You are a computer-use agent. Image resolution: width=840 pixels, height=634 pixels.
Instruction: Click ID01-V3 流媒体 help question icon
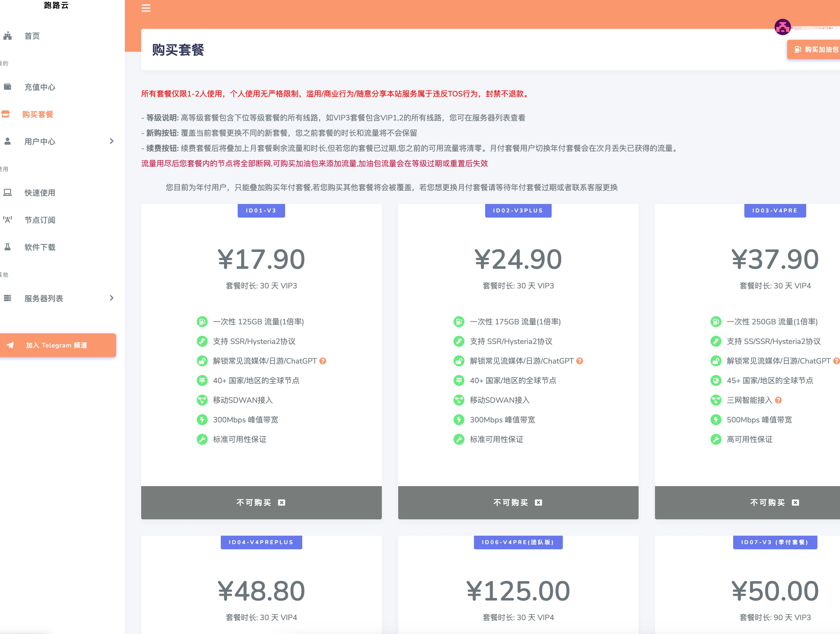(x=323, y=361)
